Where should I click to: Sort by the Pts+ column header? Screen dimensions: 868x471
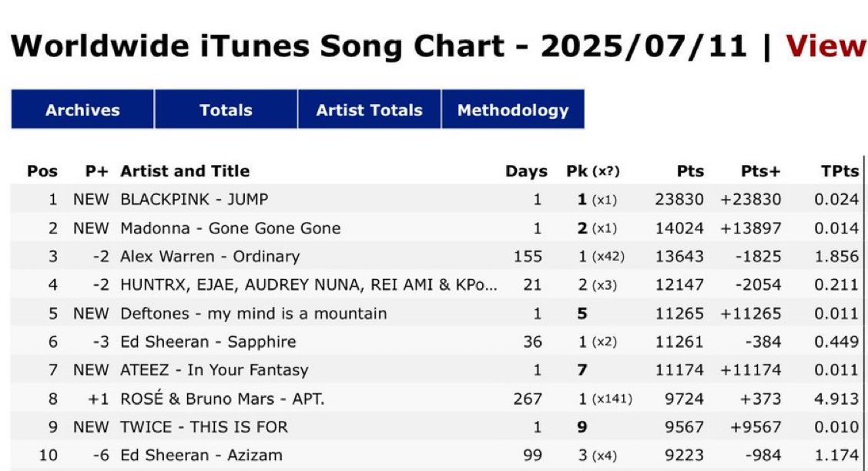point(761,170)
